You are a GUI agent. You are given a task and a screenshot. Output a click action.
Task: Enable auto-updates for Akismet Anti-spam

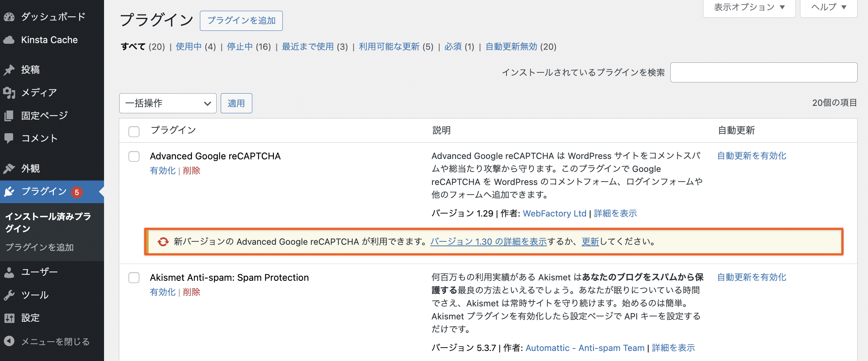[752, 277]
